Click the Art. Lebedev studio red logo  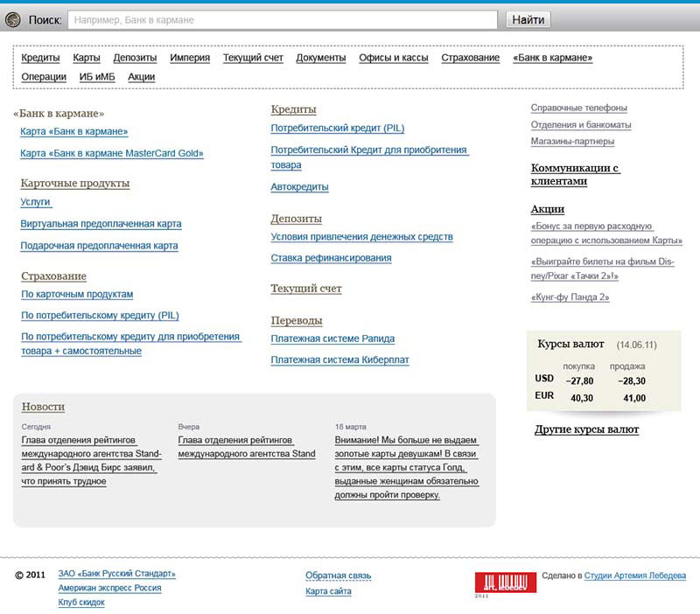(x=505, y=583)
